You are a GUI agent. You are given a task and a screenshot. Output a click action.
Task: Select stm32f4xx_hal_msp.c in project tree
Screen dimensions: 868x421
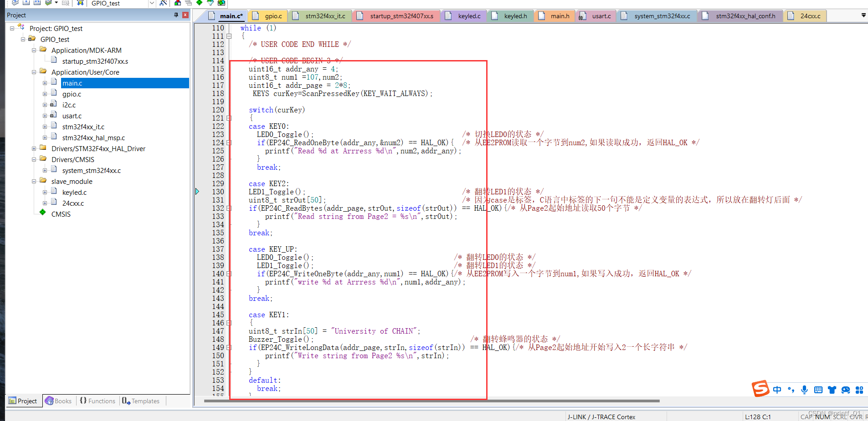(x=93, y=137)
